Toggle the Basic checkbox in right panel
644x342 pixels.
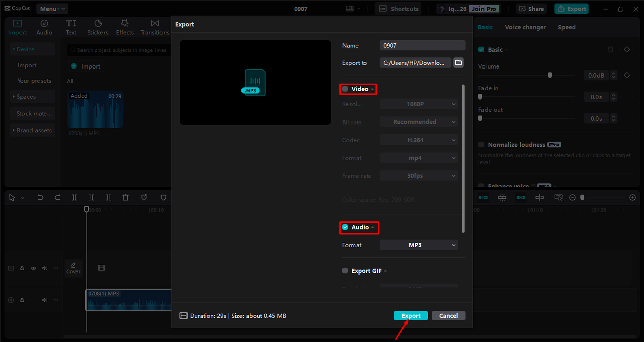point(481,50)
